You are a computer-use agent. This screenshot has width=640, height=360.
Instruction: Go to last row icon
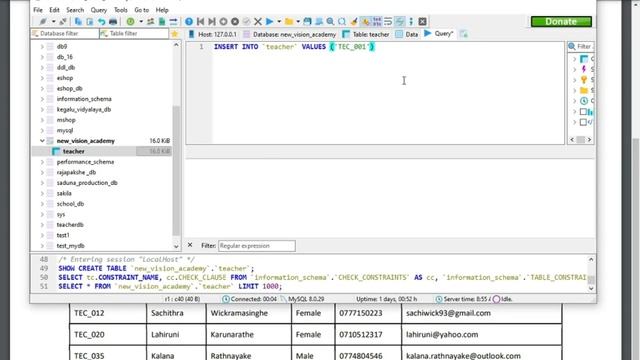(x=212, y=22)
